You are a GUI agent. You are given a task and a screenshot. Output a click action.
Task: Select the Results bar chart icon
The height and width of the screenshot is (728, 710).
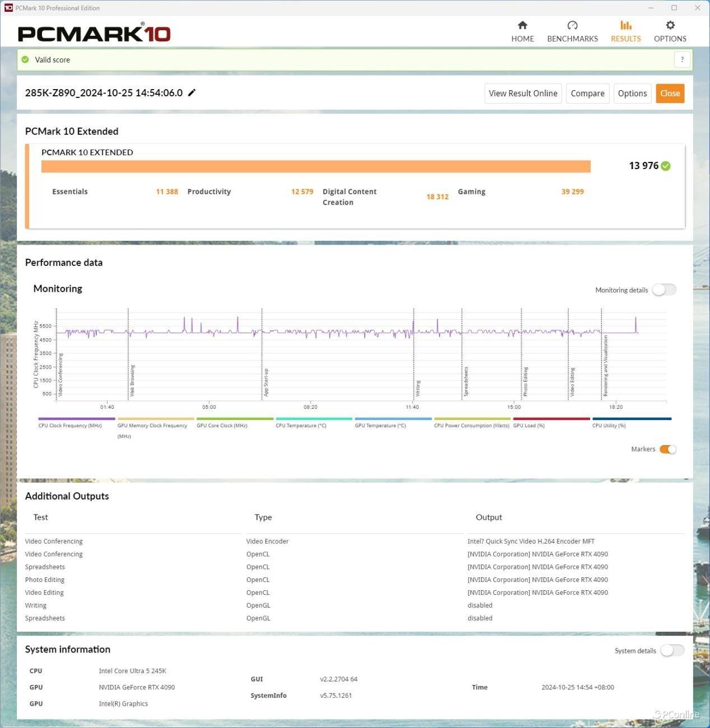pos(625,26)
